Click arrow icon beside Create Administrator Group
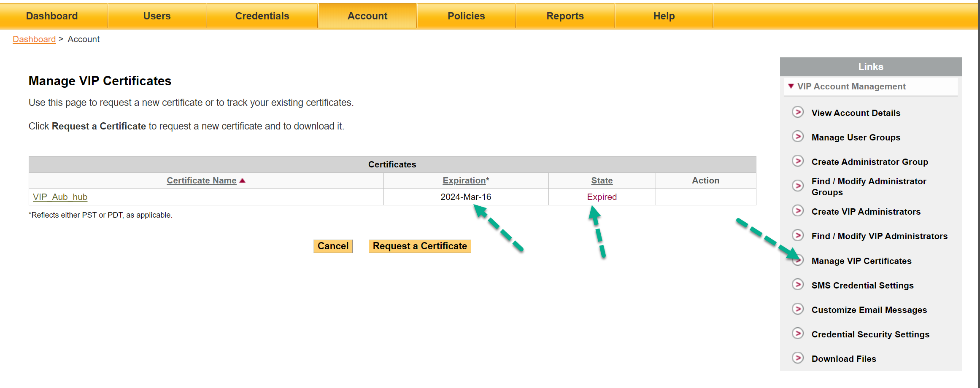Viewport: 980px width, 388px height. (x=797, y=161)
